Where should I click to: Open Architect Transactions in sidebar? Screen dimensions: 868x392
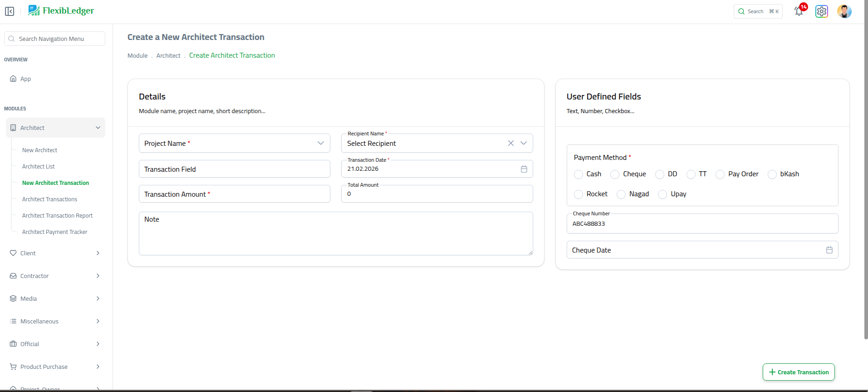[49, 199]
